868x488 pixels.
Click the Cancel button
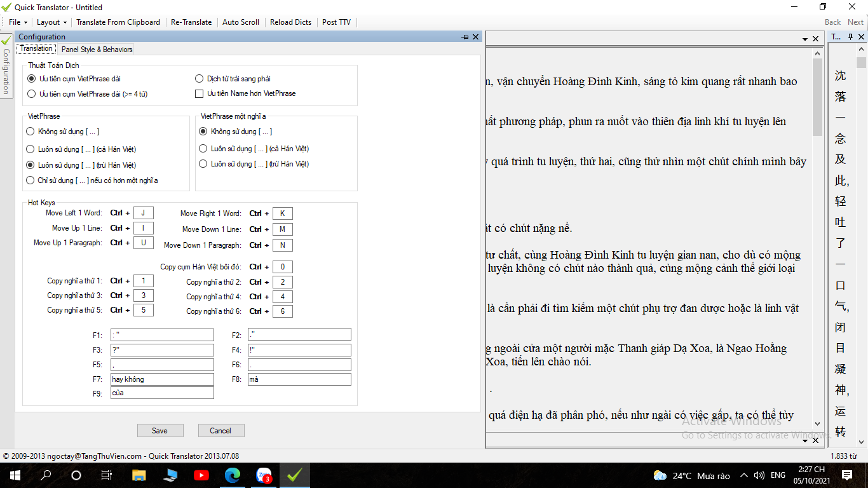pyautogui.click(x=220, y=431)
